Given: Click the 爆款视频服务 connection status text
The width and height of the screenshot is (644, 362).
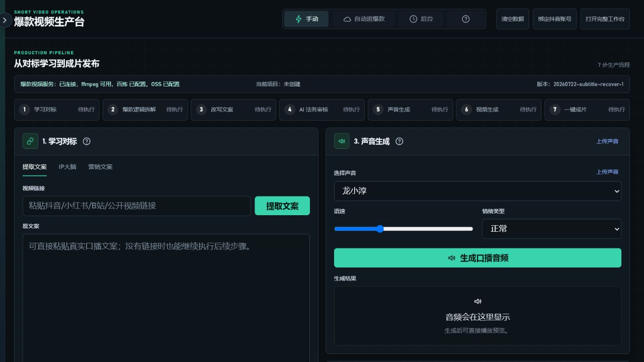Looking at the screenshot, I should pyautogui.click(x=100, y=84).
